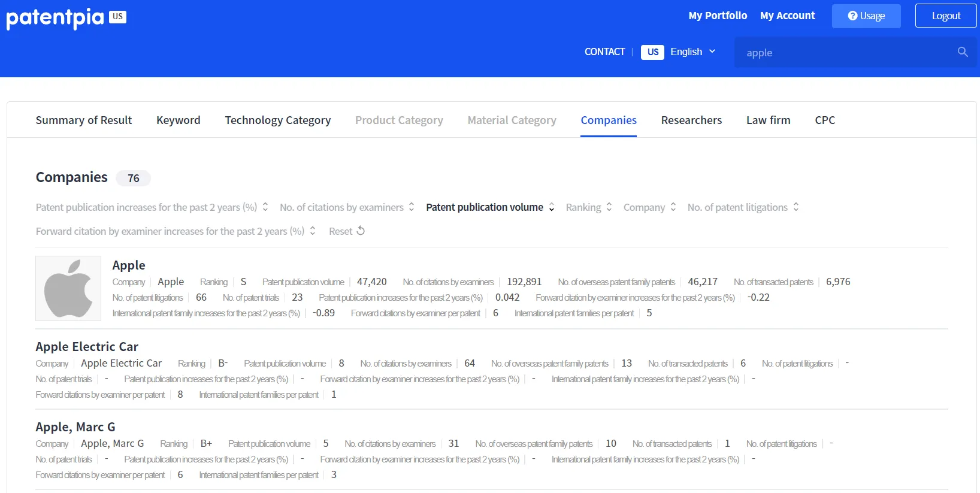
Task: Open the Apple, Marc G result title
Action: [x=75, y=427]
